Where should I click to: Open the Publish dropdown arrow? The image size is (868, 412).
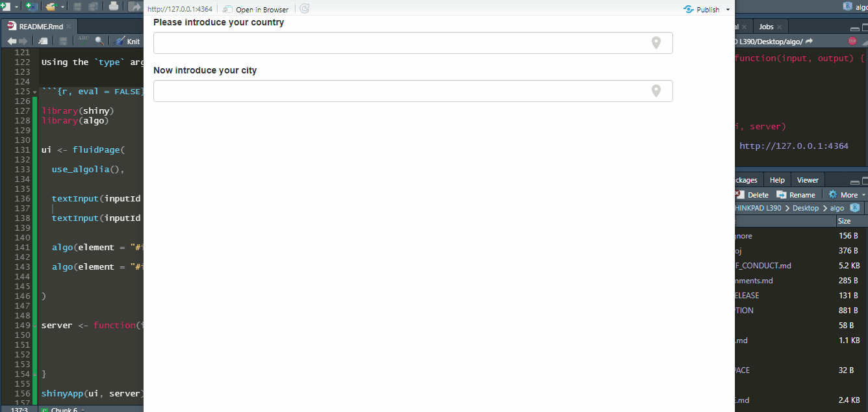(728, 10)
